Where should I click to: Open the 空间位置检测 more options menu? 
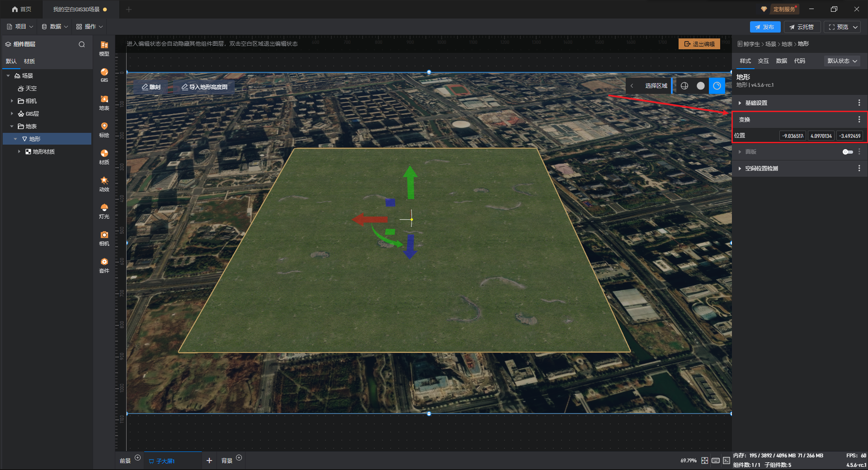[x=859, y=169]
